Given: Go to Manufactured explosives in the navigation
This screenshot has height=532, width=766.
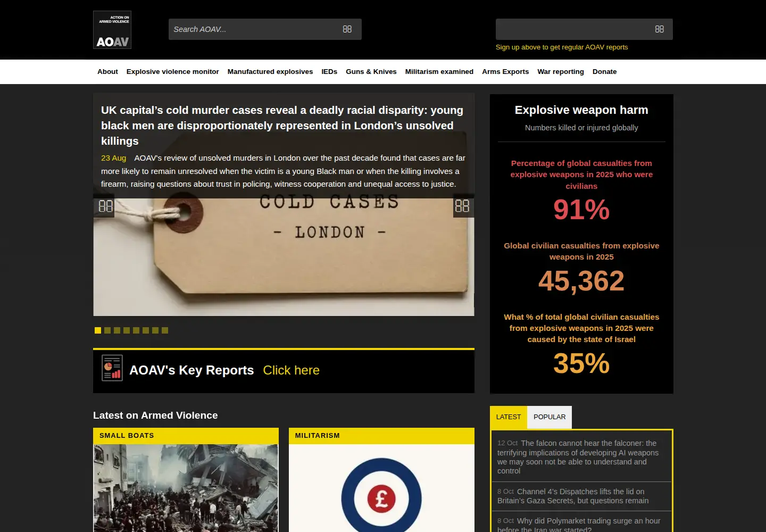Looking at the screenshot, I should (270, 72).
